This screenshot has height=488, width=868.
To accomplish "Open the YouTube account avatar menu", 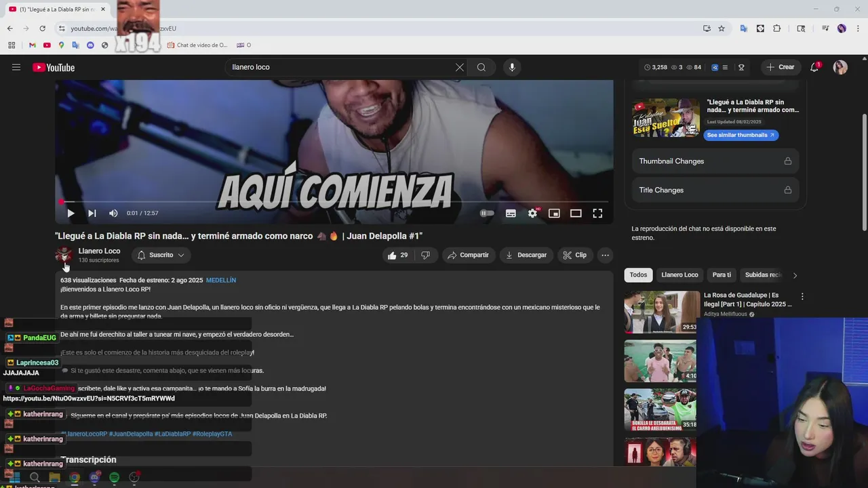I will click(x=840, y=67).
